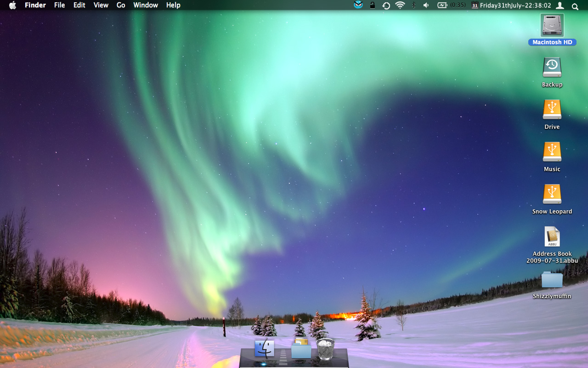Click the Macintosh HD label

click(x=552, y=42)
